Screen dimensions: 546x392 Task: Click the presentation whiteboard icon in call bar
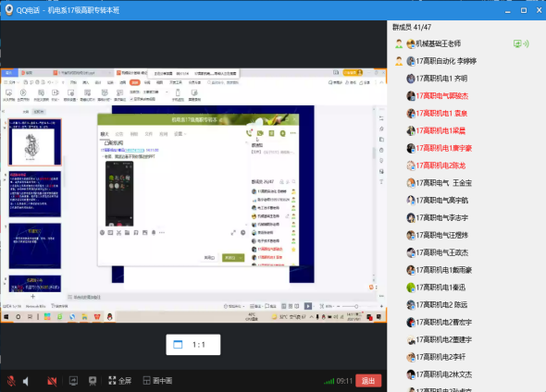point(93,381)
